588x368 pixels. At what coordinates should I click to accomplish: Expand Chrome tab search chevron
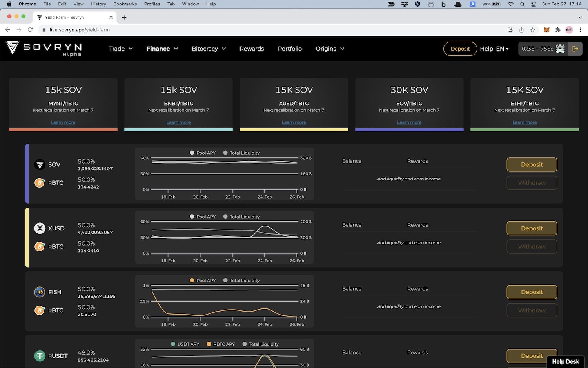[580, 17]
